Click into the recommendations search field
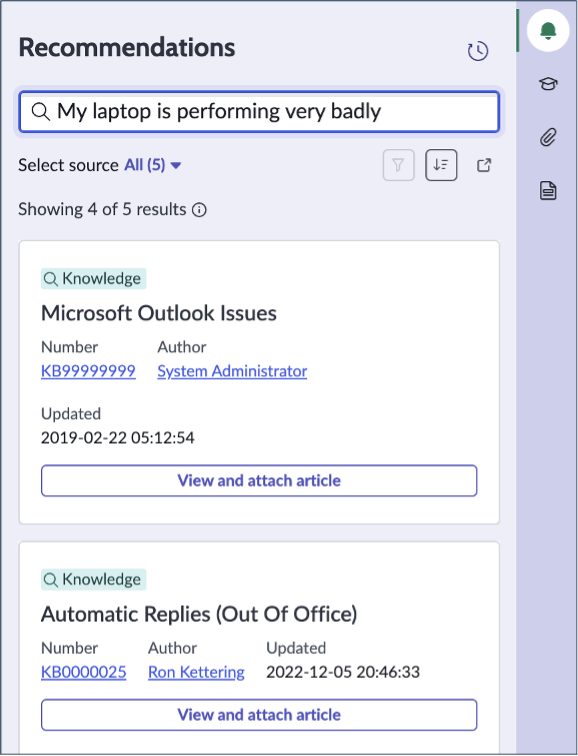Screen dimensions: 578x756 tap(259, 111)
